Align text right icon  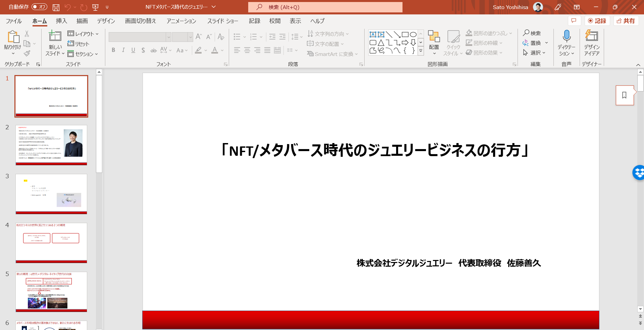pyautogui.click(x=257, y=50)
